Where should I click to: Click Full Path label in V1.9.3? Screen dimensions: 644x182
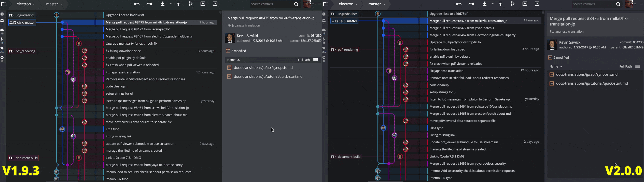304,60
